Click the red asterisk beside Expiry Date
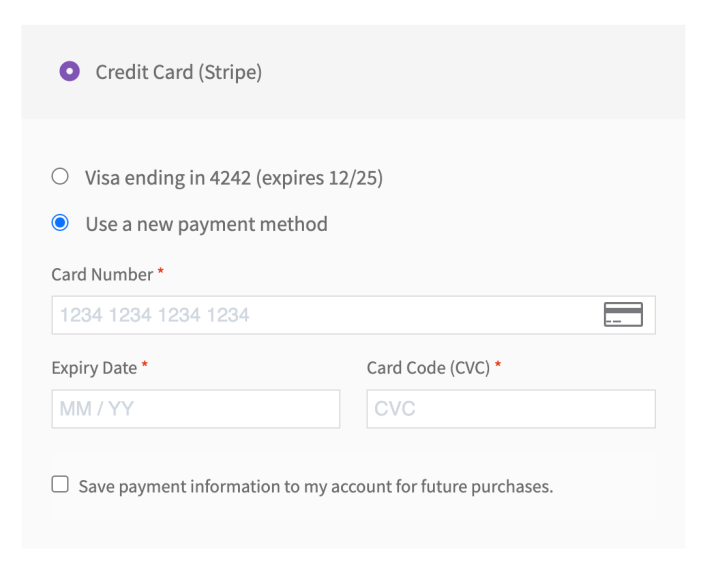The width and height of the screenshot is (703, 574). (x=144, y=365)
